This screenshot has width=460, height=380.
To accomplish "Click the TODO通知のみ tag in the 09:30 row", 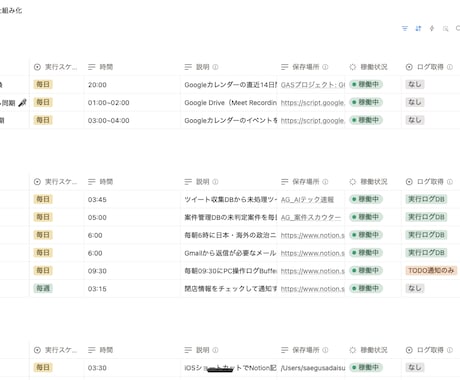I will coord(431,270).
